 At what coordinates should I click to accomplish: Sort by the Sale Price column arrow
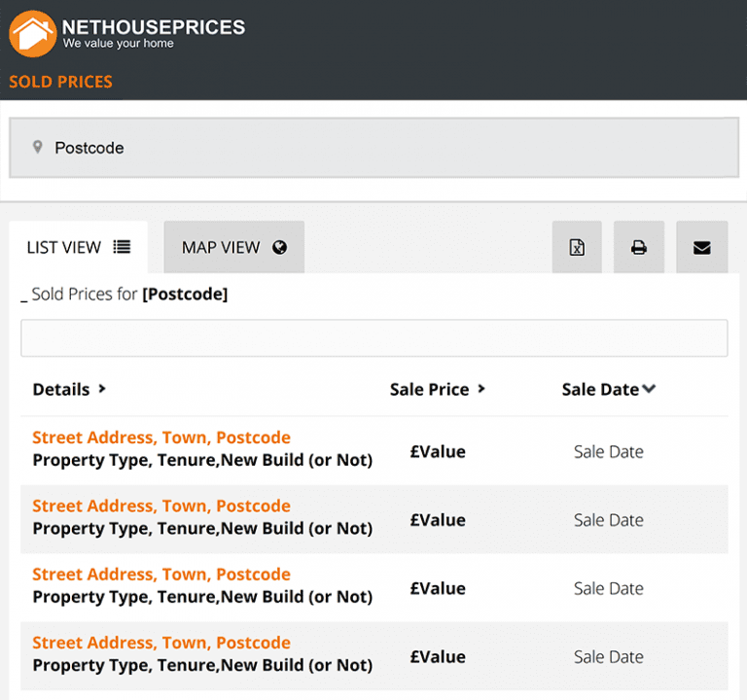[x=480, y=389]
